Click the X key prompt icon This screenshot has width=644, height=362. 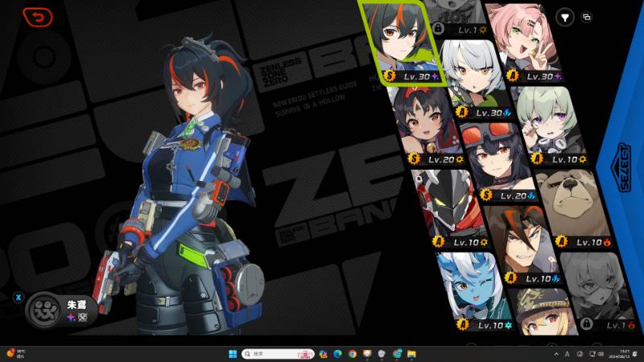pos(19,298)
